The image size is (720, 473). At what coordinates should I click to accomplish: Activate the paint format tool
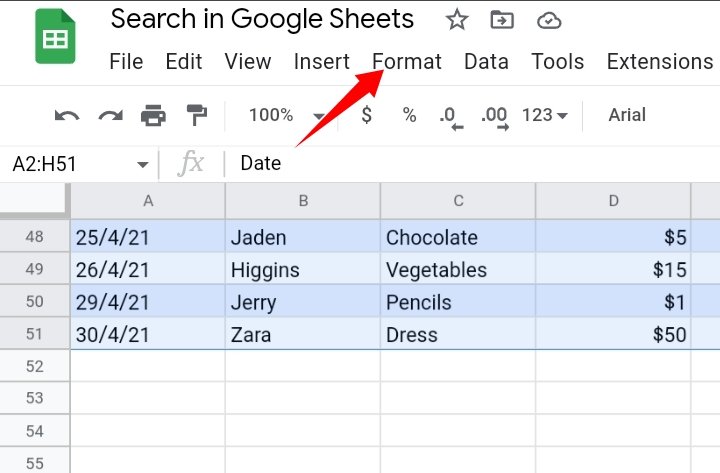(x=197, y=115)
